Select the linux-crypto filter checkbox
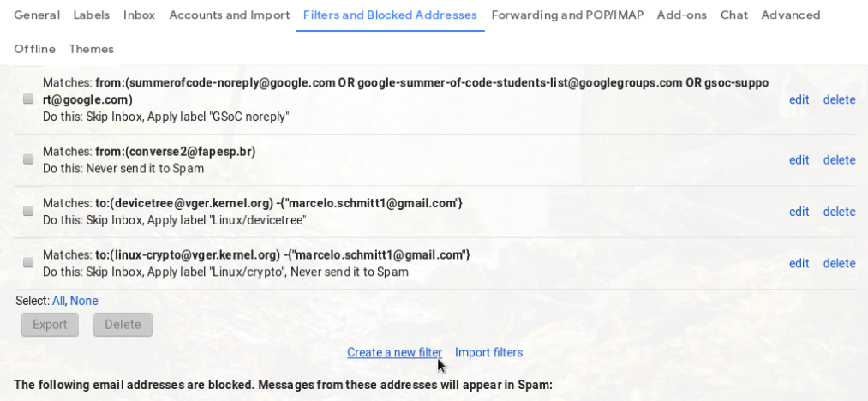The width and height of the screenshot is (868, 401). point(28,262)
